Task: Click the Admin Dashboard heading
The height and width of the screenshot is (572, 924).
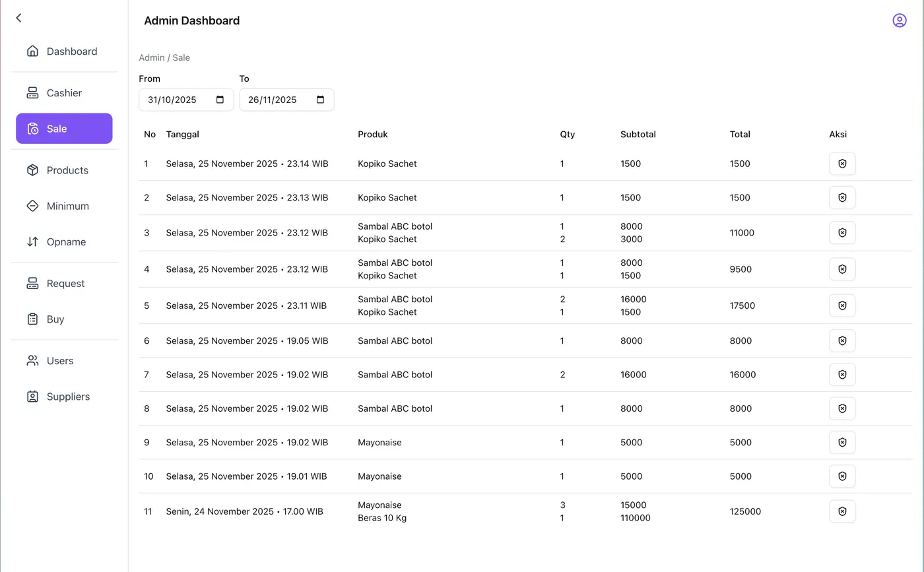Action: pyautogui.click(x=191, y=20)
